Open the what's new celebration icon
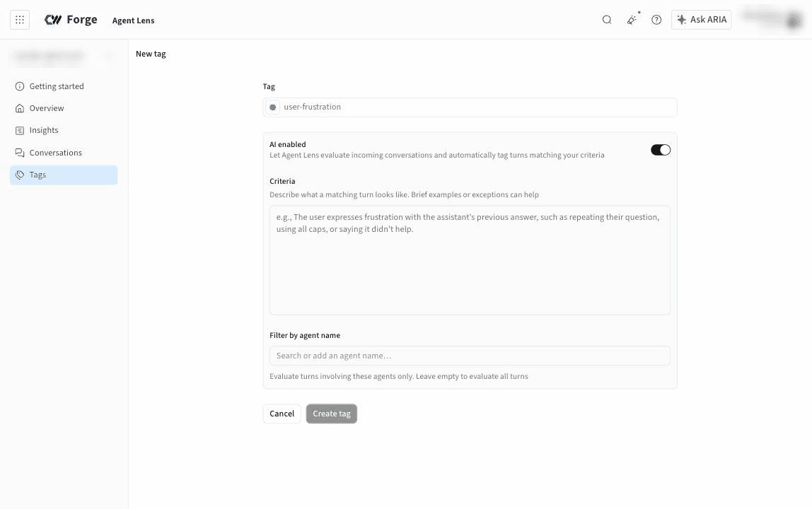 pos(632,20)
